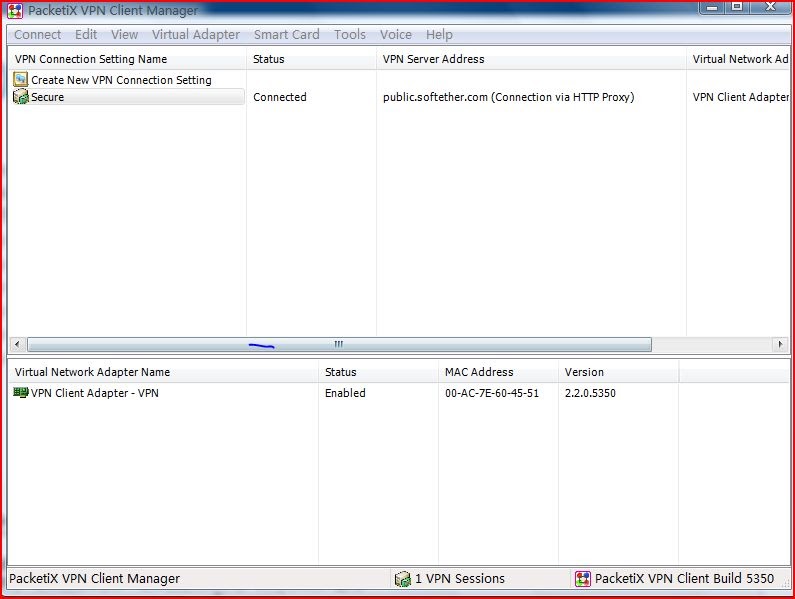The width and height of the screenshot is (795, 599).
Task: Click the Virtual Network Ad column header
Action: [738, 59]
